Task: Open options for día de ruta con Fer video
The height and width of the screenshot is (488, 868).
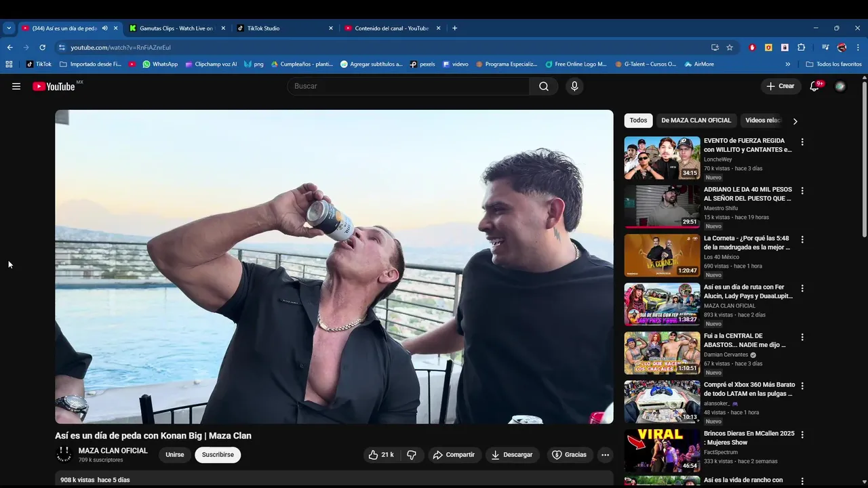Action: [802, 289]
